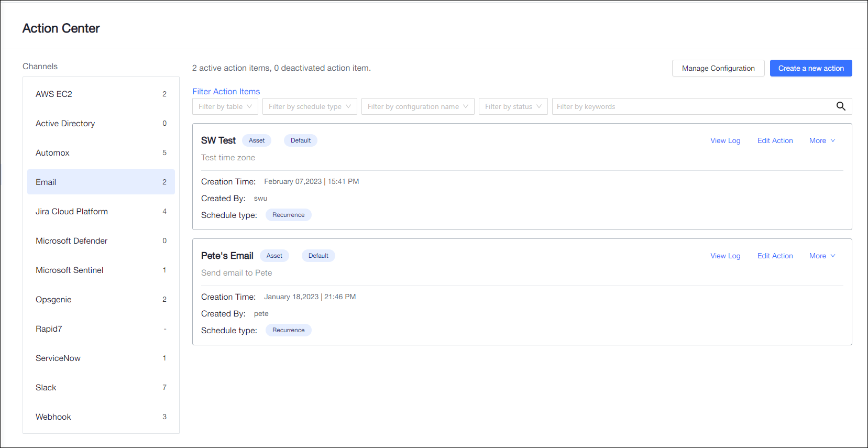
Task: Click the search magnifier icon
Action: pyautogui.click(x=841, y=106)
